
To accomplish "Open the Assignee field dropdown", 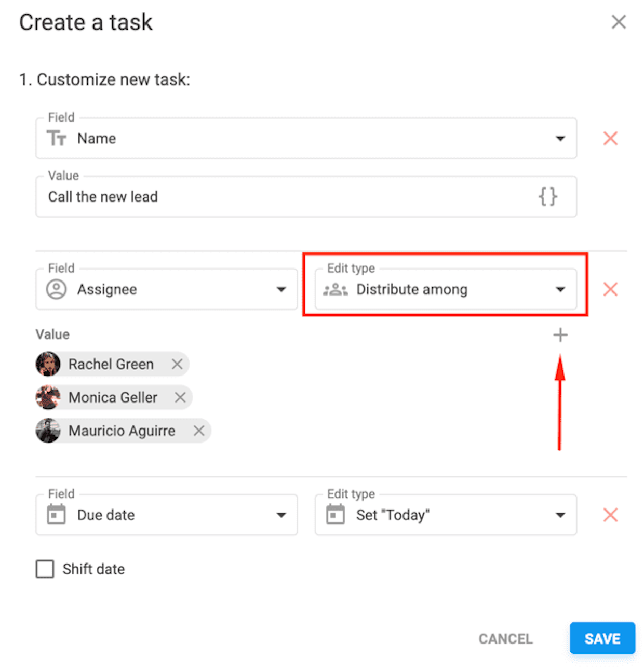I will point(166,289).
